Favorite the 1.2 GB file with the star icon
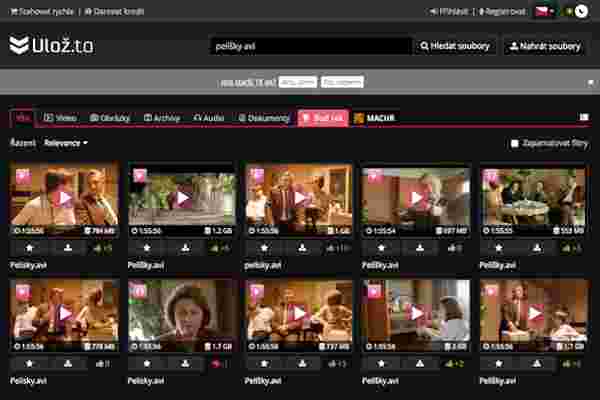 [147, 248]
